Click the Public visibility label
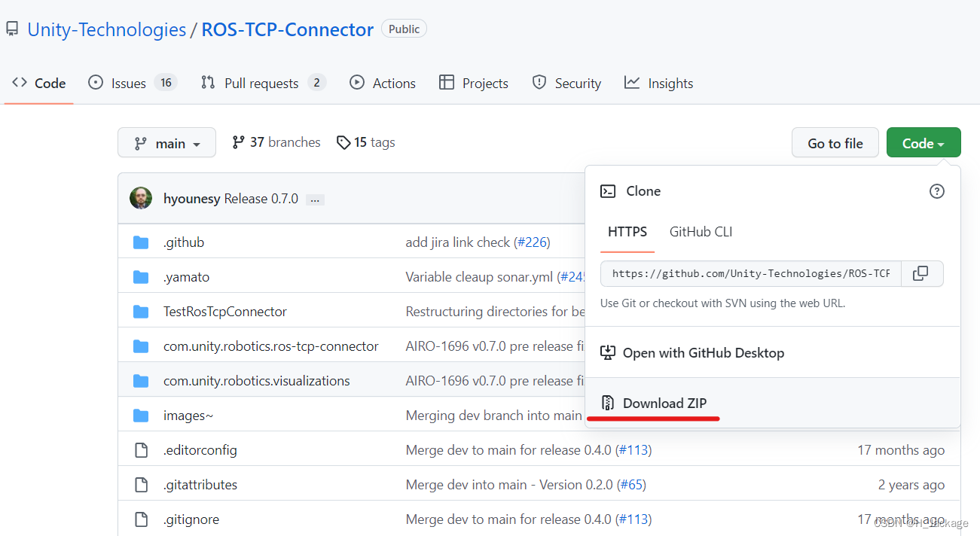Image resolution: width=980 pixels, height=536 pixels. 405,29
